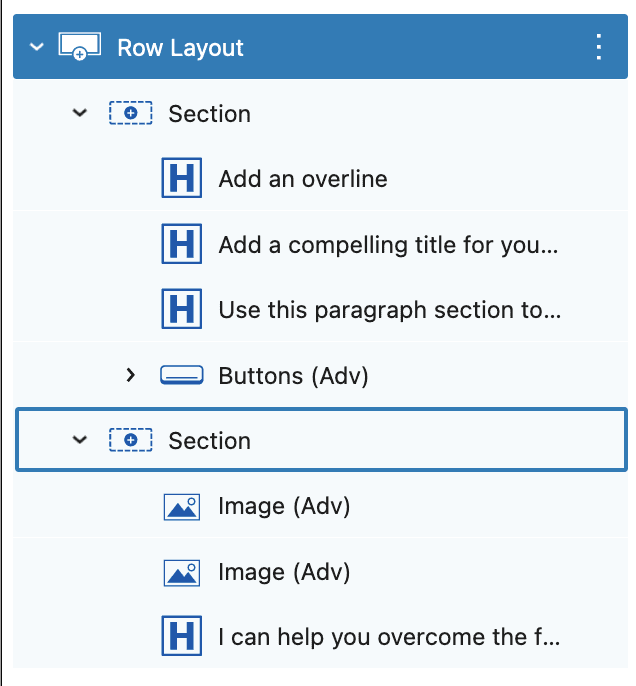This screenshot has width=636, height=686.
Task: Click the first Image (Adv) picture icon
Action: point(182,507)
